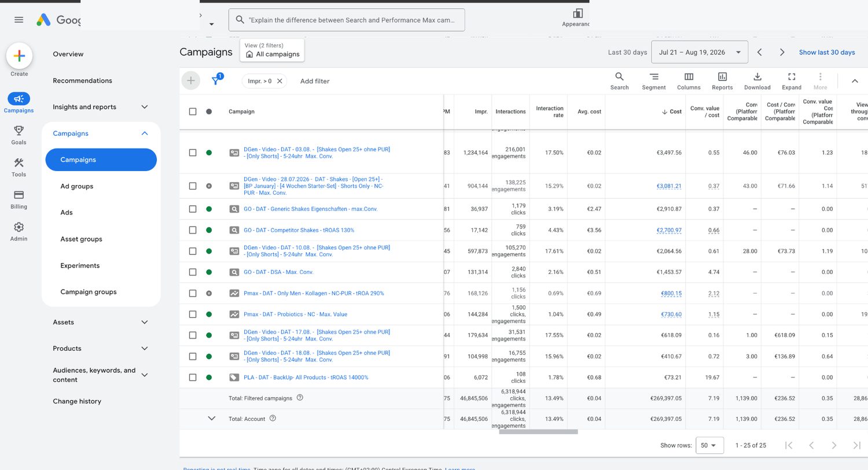Image resolution: width=868 pixels, height=470 pixels.
Task: Open the Experiments page
Action: click(80, 265)
